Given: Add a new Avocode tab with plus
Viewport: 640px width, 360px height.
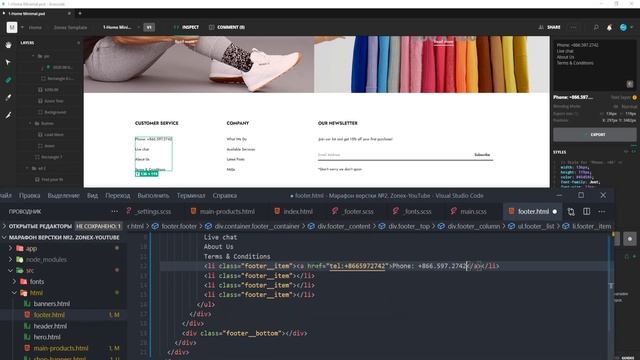Looking at the screenshot, I should click(80, 13).
